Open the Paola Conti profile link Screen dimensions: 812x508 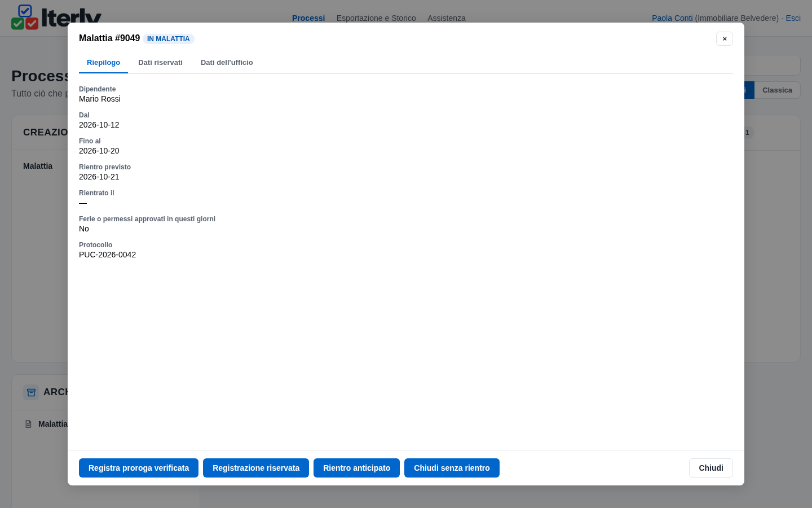pyautogui.click(x=672, y=18)
